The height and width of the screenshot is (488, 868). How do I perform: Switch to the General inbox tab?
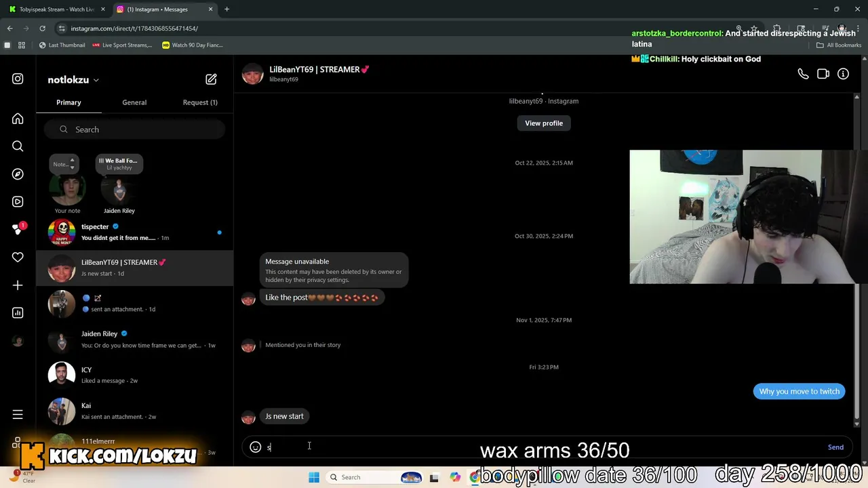(x=134, y=102)
